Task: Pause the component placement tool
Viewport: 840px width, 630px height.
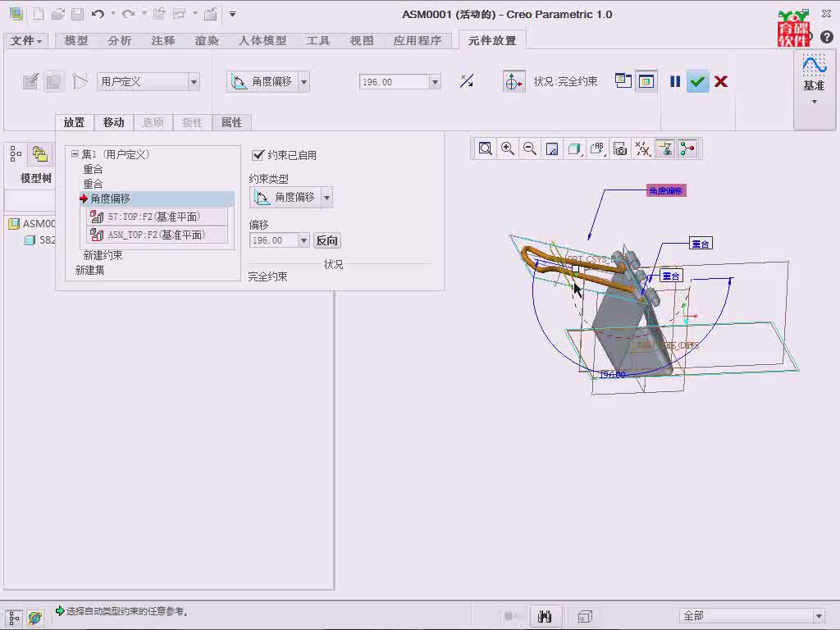Action: coord(675,81)
